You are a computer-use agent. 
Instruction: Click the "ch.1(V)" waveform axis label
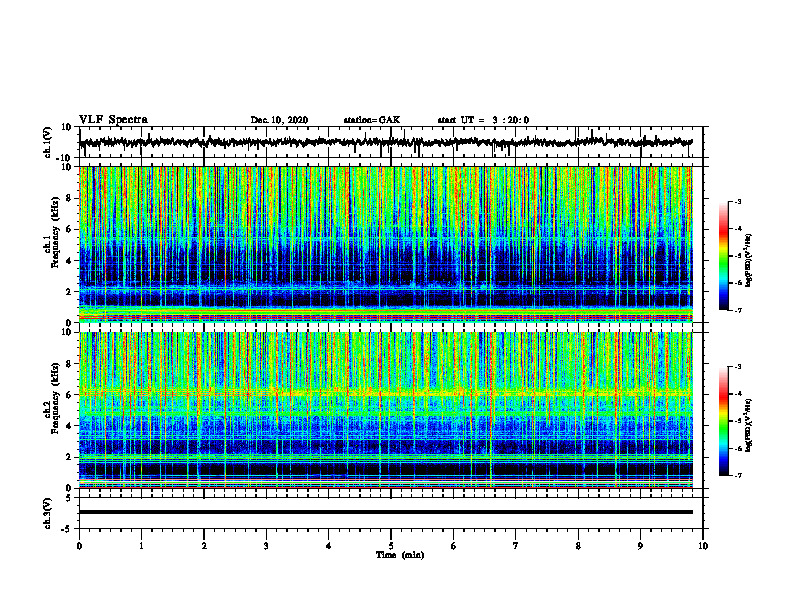click(47, 142)
